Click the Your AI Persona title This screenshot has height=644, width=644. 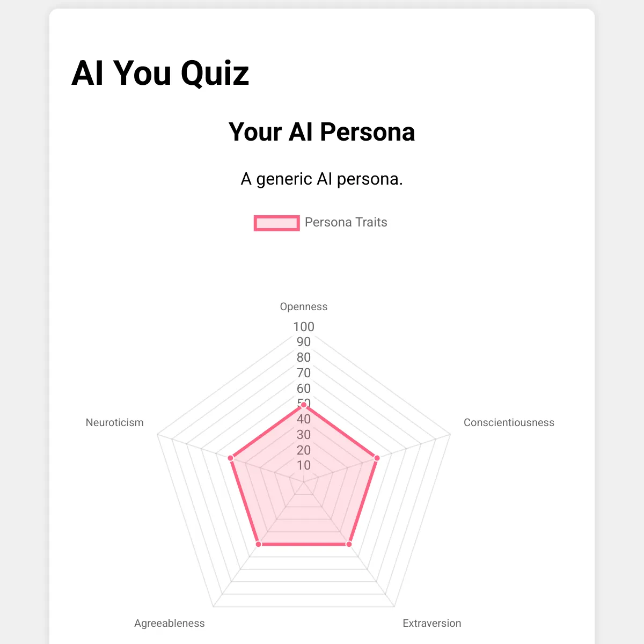click(322, 132)
